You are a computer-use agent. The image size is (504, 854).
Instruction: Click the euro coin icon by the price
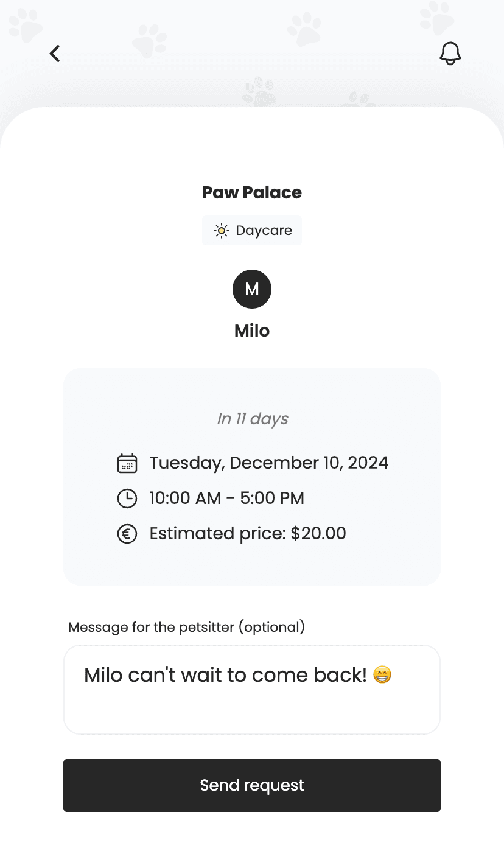tap(127, 534)
